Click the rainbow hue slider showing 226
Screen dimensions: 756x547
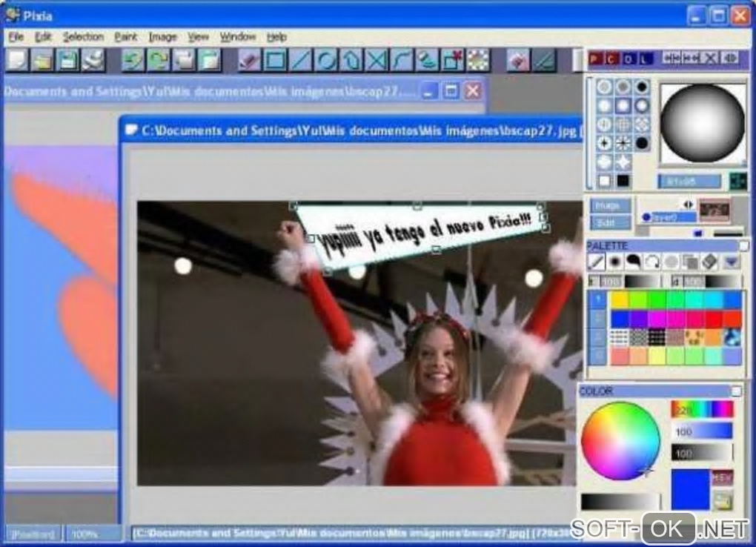point(702,410)
